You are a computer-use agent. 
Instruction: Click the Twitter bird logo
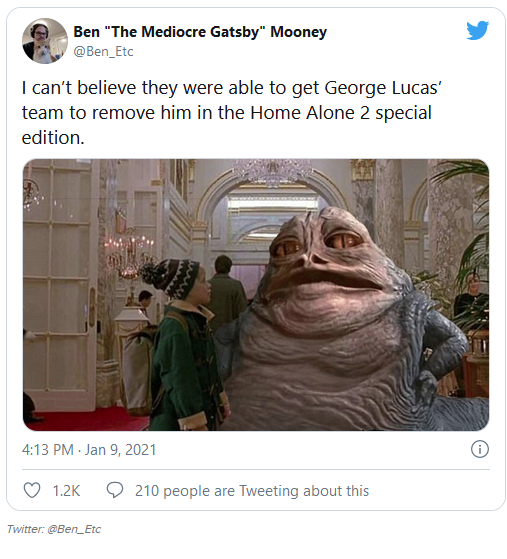[x=477, y=30]
